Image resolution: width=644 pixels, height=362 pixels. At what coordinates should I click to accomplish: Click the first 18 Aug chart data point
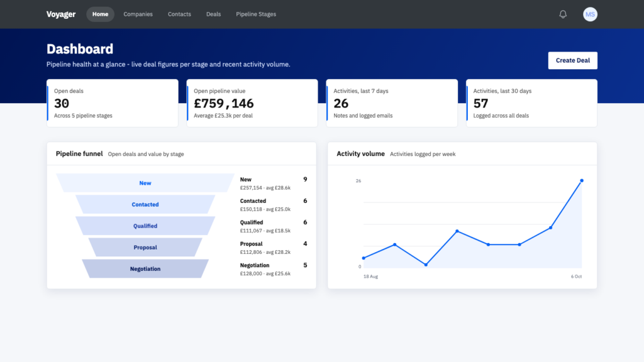coord(364,258)
